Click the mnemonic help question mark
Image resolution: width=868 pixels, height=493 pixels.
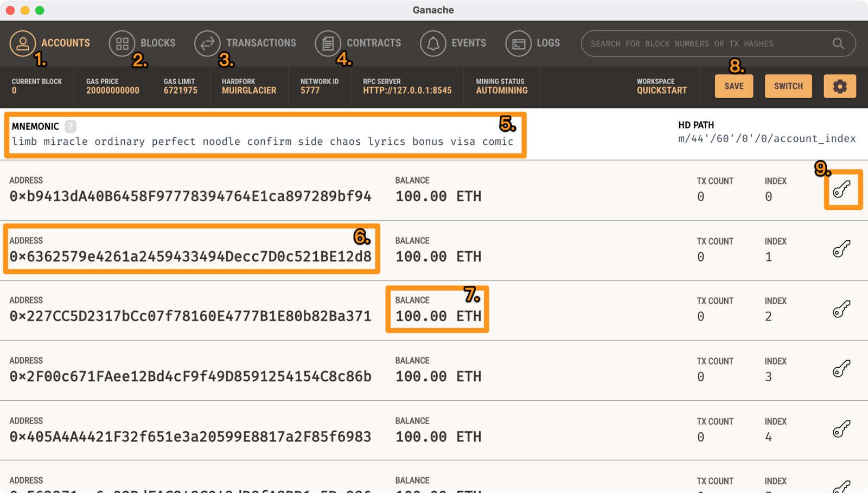[x=71, y=126]
